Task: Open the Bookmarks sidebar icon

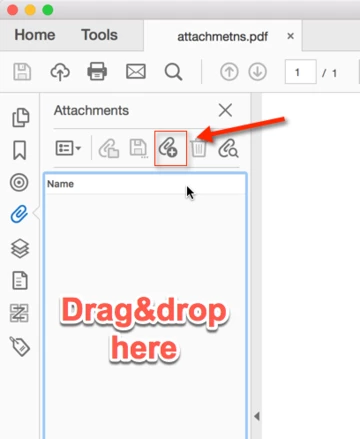Action: pyautogui.click(x=19, y=150)
